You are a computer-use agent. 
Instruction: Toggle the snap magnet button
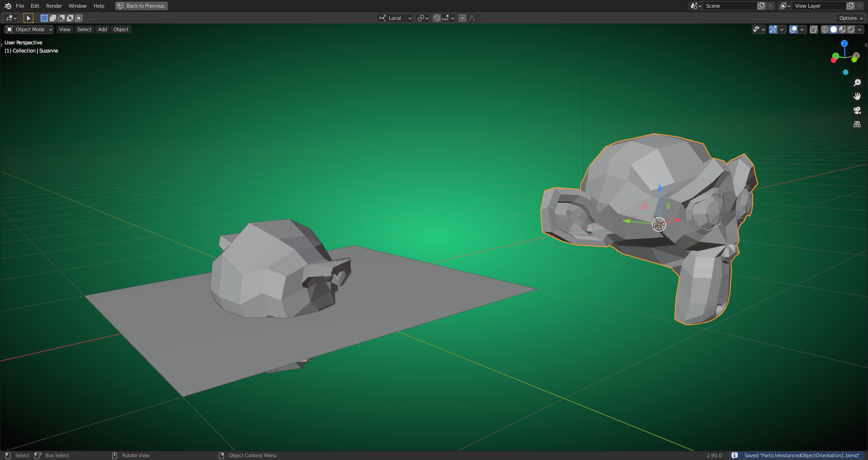click(437, 18)
